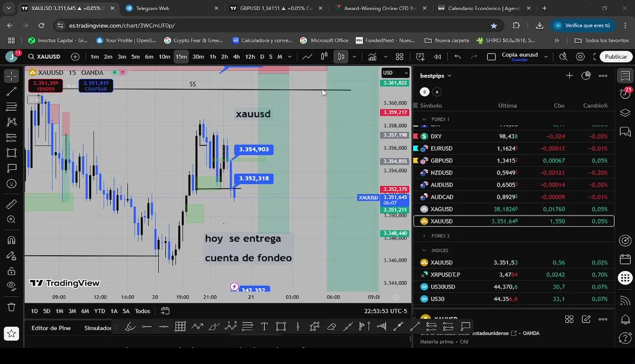635x364 pixels.
Task: Switch chart to 5m timeframe
Action: tap(135, 57)
